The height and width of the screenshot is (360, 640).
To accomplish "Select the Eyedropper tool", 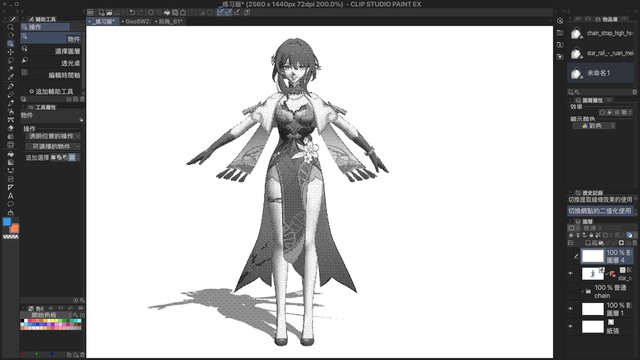I will pyautogui.click(x=11, y=77).
